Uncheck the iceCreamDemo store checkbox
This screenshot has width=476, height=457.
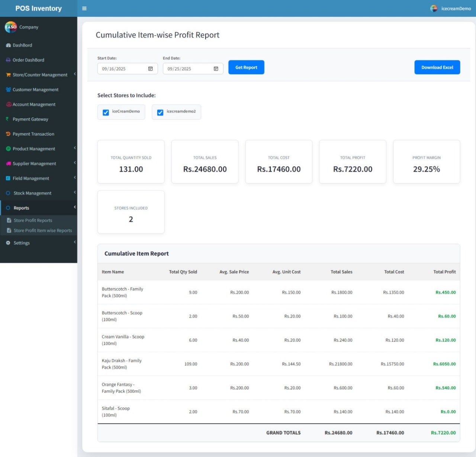106,112
